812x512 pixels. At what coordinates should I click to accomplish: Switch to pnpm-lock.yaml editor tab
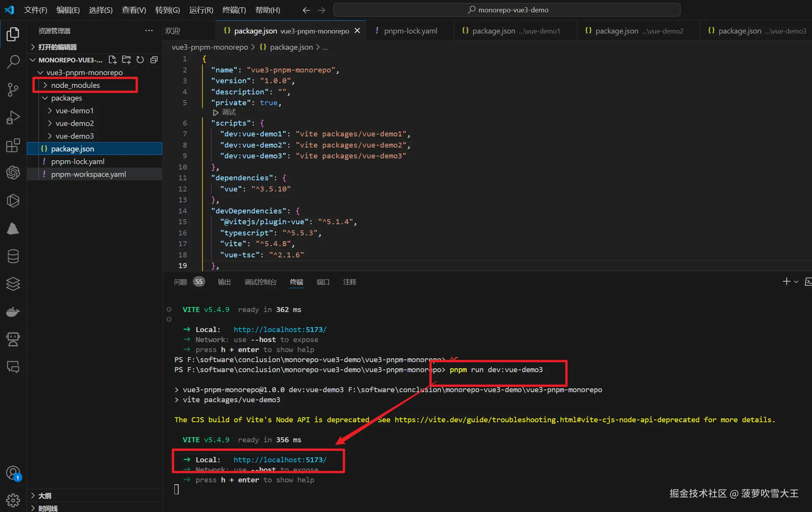coord(410,31)
